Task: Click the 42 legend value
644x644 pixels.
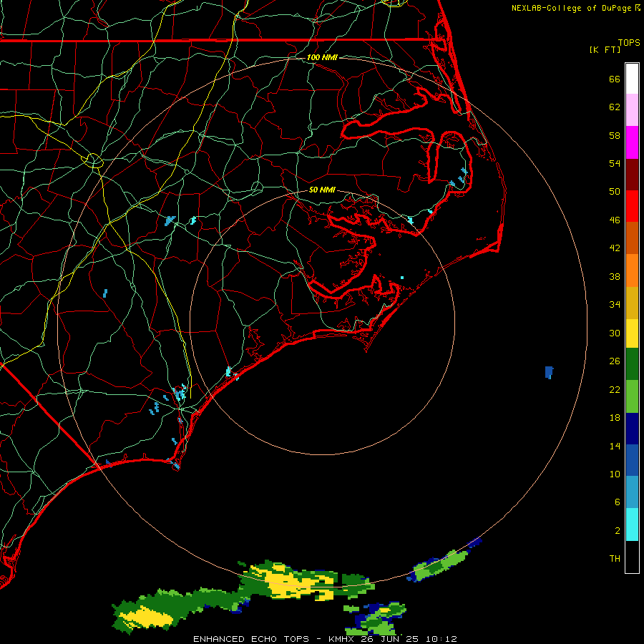Action: click(615, 248)
